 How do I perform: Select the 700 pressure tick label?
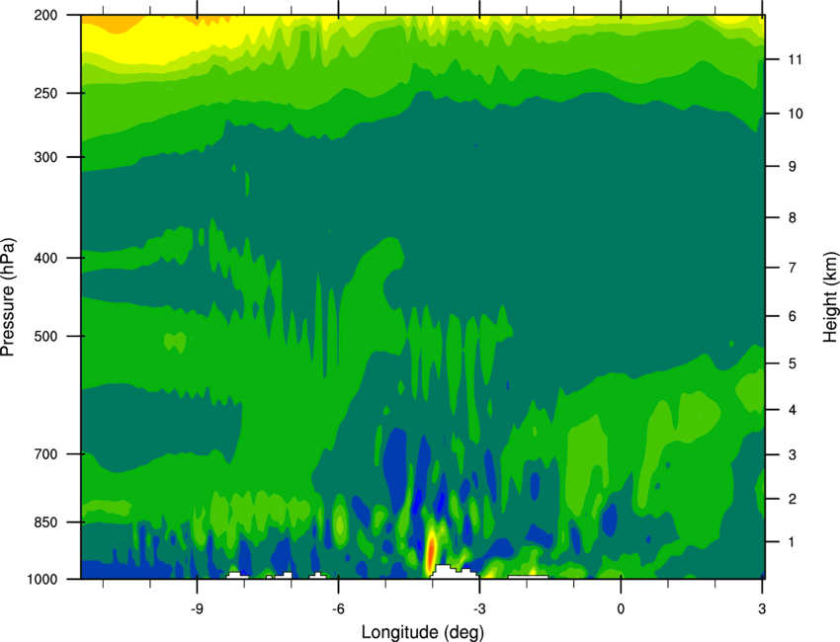(45, 454)
